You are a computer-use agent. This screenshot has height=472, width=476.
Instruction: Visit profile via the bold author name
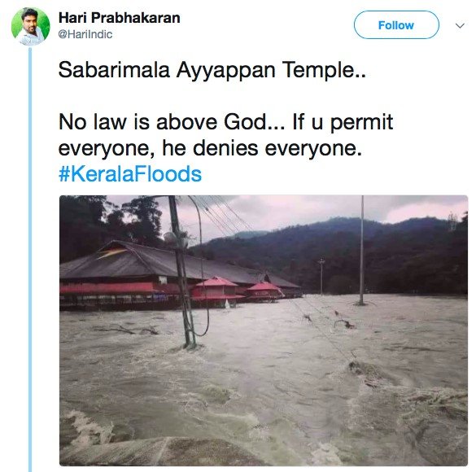tap(119, 18)
